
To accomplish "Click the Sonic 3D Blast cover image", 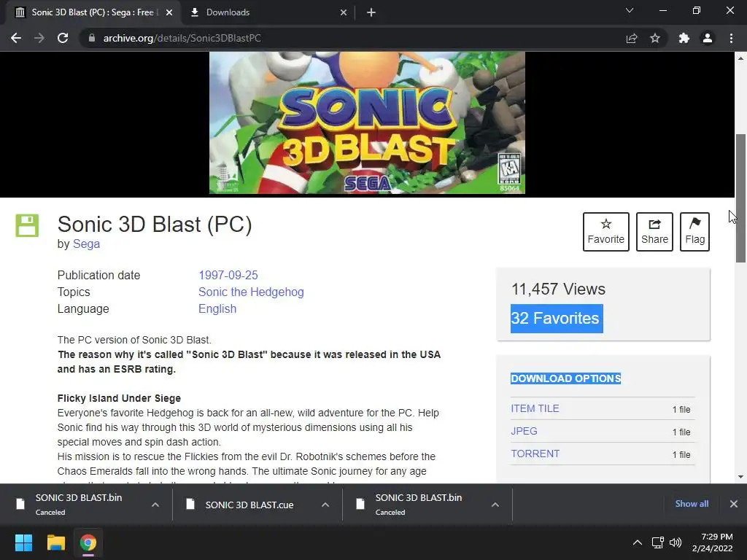I will [368, 122].
